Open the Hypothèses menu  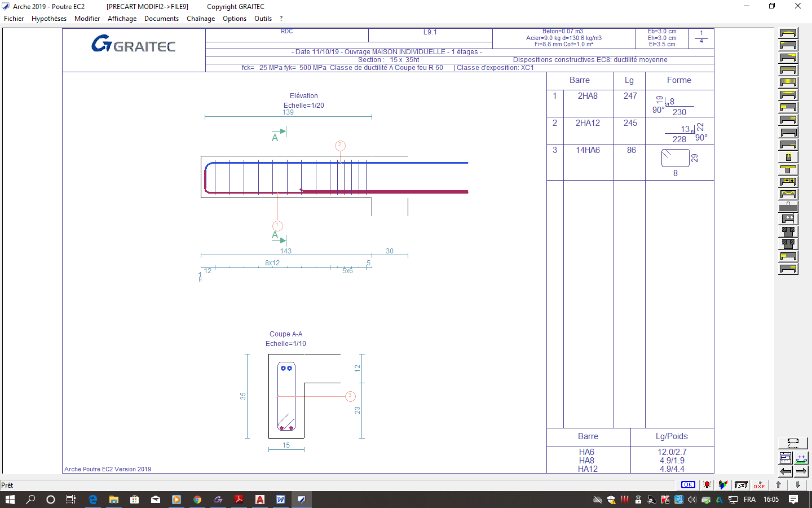tap(49, 19)
